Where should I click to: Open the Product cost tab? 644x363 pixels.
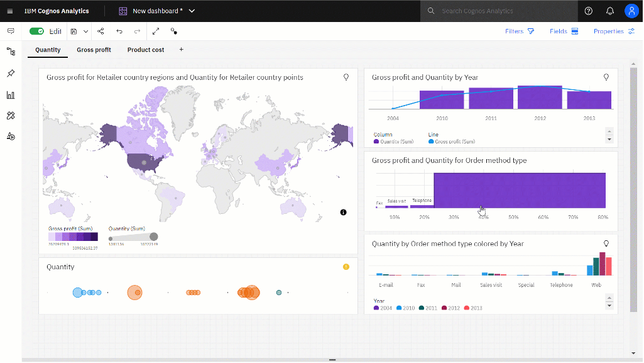click(145, 50)
